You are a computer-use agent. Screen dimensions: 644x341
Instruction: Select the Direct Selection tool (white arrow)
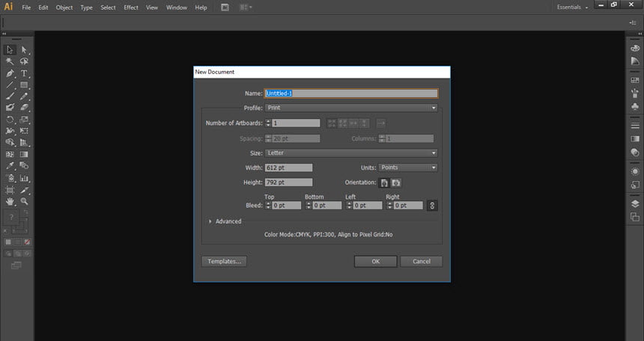pos(24,49)
